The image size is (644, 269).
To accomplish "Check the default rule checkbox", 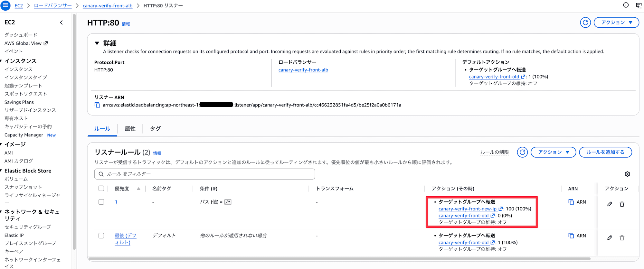I will pyautogui.click(x=101, y=236).
